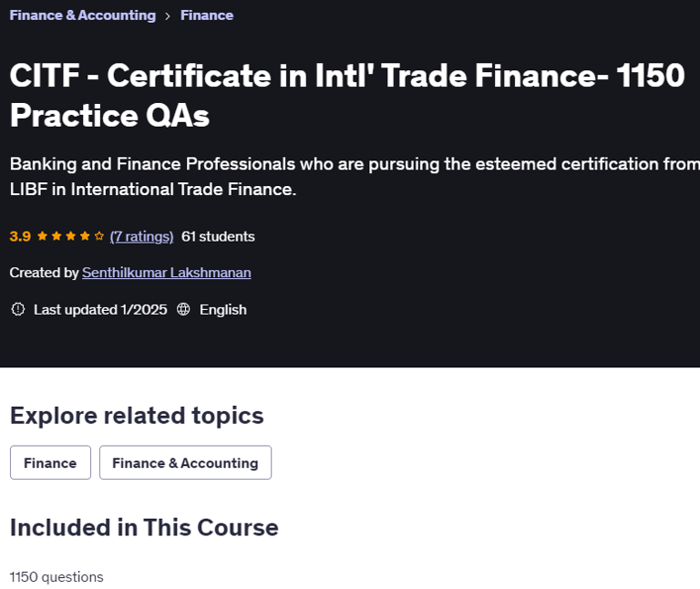Image resolution: width=700 pixels, height=589 pixels.
Task: Select the "Finance" related topic button
Action: click(x=50, y=462)
